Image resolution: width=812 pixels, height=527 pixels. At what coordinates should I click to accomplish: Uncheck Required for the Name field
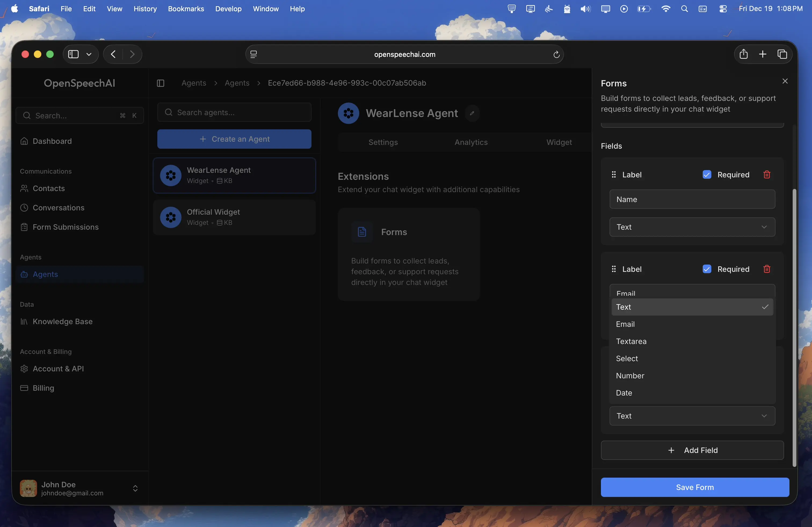(707, 174)
